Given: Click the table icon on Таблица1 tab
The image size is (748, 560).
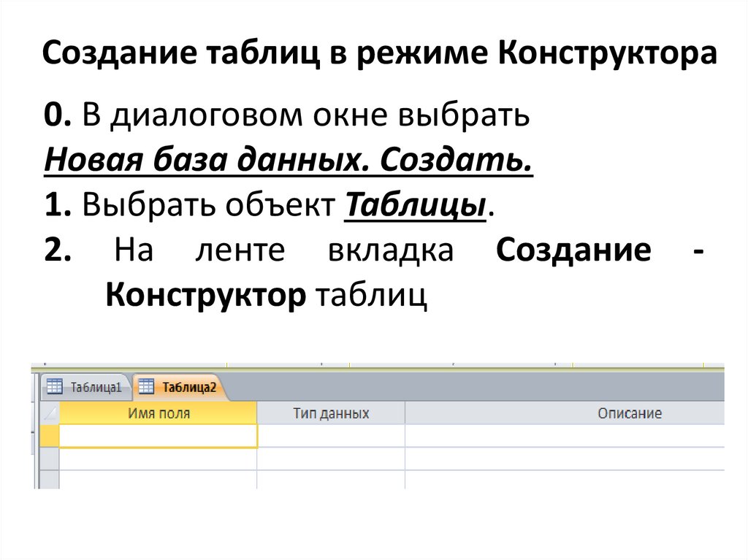Looking at the screenshot, I should [x=55, y=388].
